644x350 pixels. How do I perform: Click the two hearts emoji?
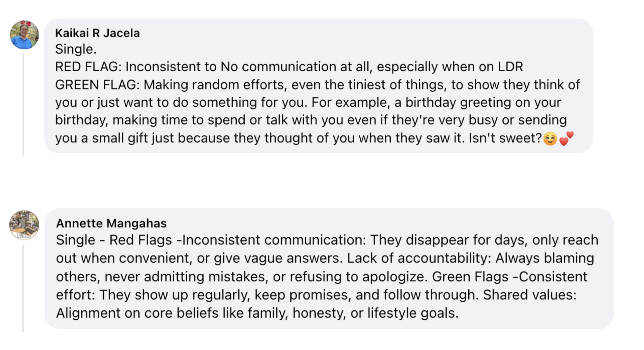[x=566, y=138]
